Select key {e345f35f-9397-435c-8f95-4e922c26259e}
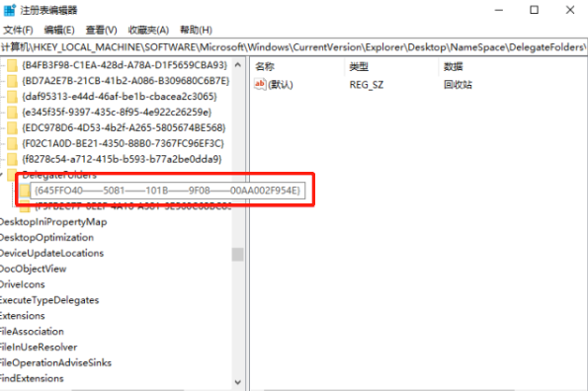 coord(117,113)
